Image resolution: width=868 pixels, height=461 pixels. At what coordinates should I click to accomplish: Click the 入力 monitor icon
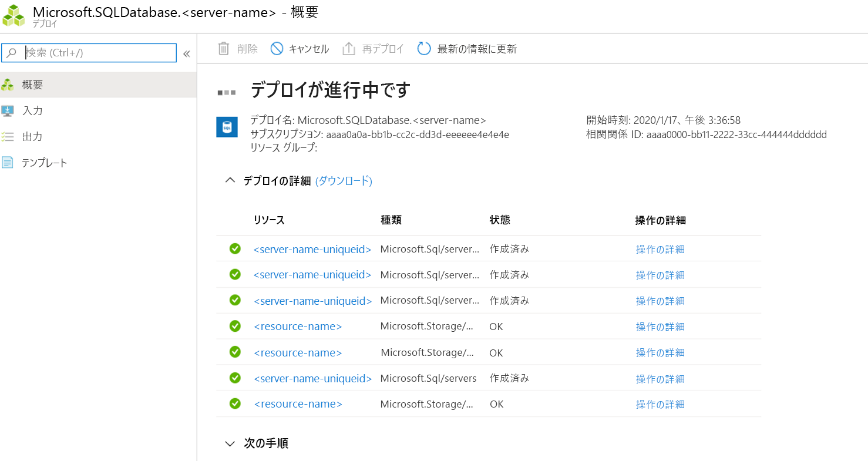pyautogui.click(x=8, y=110)
